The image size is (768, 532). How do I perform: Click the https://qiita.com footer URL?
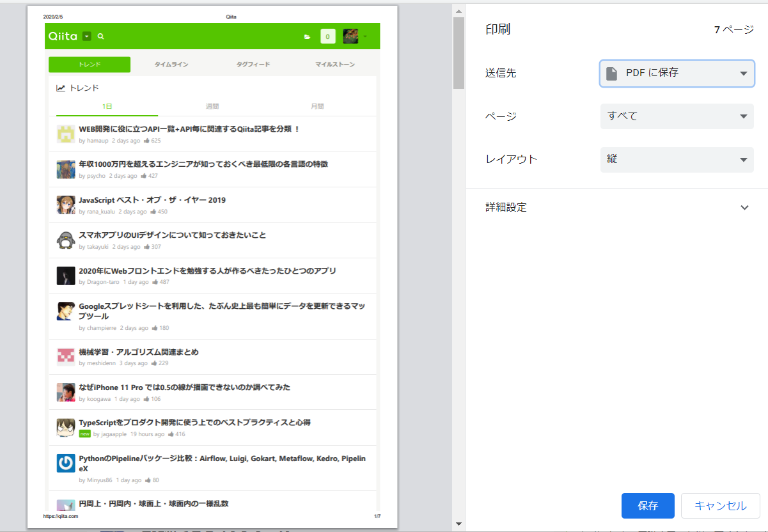coord(61,516)
